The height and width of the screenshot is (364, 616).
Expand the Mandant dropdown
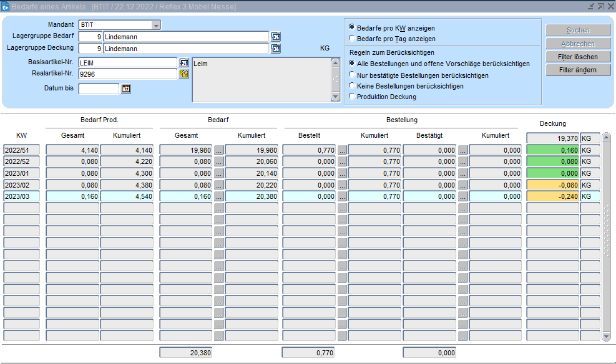pyautogui.click(x=156, y=26)
